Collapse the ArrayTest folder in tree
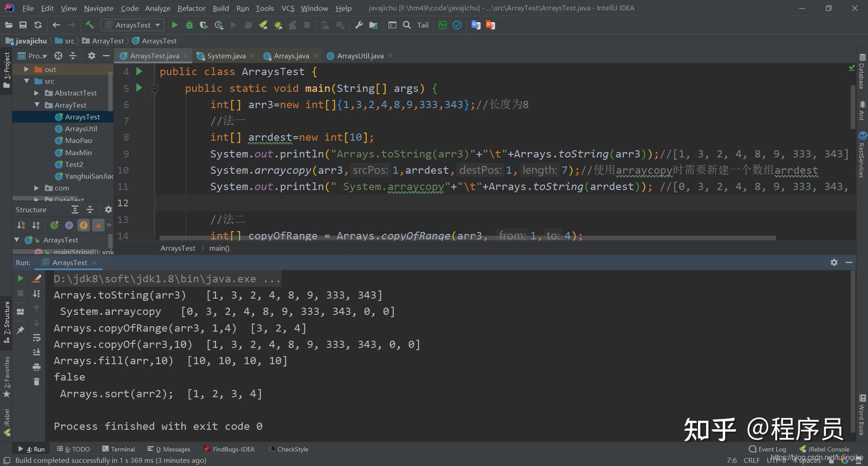The image size is (868, 466). (37, 105)
